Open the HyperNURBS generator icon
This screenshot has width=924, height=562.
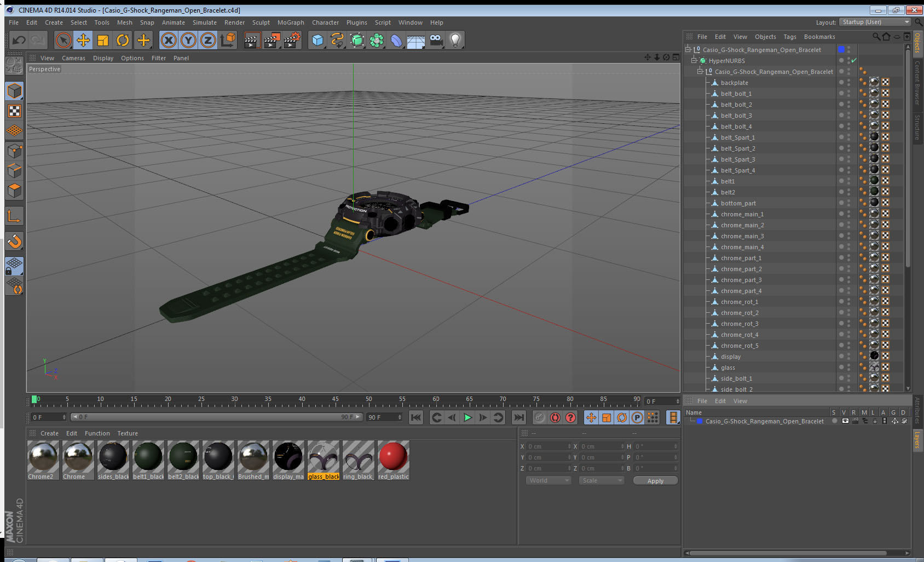coord(357,40)
